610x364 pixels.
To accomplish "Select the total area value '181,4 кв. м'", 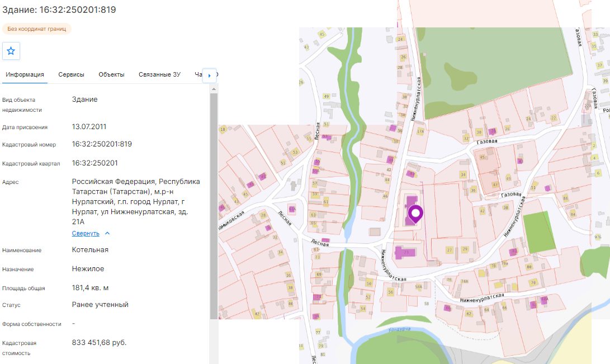I will tap(90, 288).
